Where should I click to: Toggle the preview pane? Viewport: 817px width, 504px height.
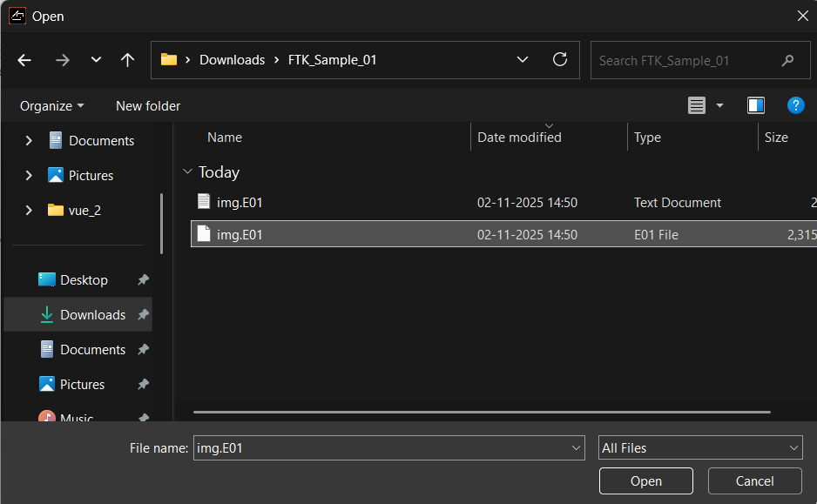(x=756, y=105)
